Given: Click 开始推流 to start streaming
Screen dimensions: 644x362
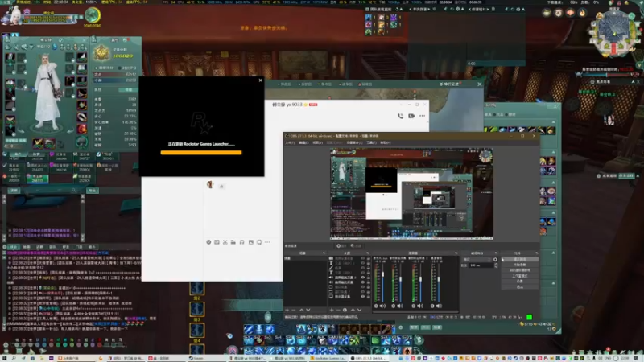Looking at the screenshot, I should click(x=519, y=259).
